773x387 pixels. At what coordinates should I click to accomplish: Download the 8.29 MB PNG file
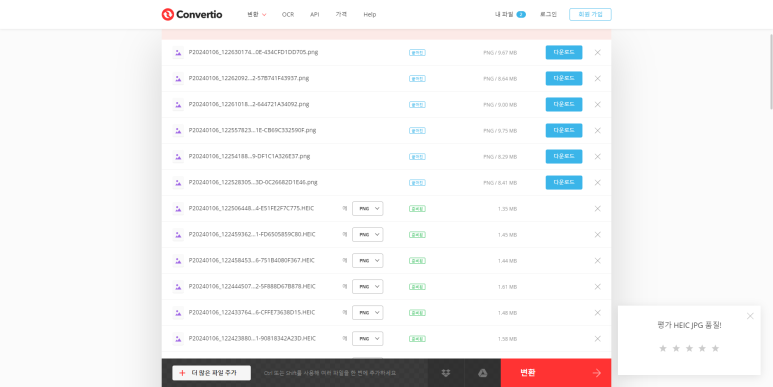pyautogui.click(x=563, y=156)
